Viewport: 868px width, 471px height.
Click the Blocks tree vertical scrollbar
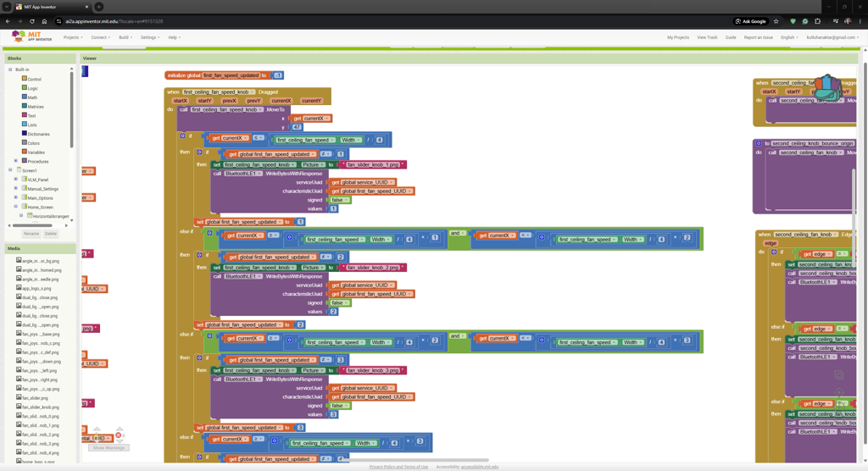click(x=71, y=111)
